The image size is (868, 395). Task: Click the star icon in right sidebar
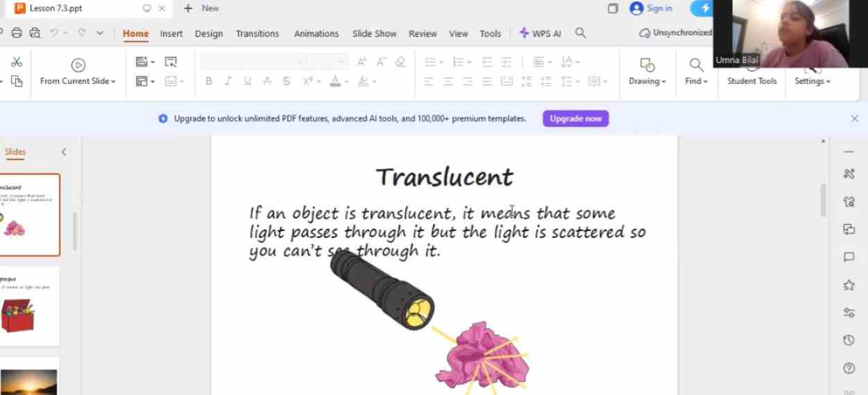point(849,285)
